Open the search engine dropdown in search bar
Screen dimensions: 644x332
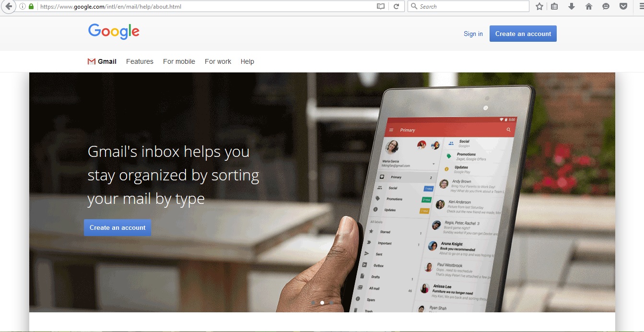click(414, 6)
